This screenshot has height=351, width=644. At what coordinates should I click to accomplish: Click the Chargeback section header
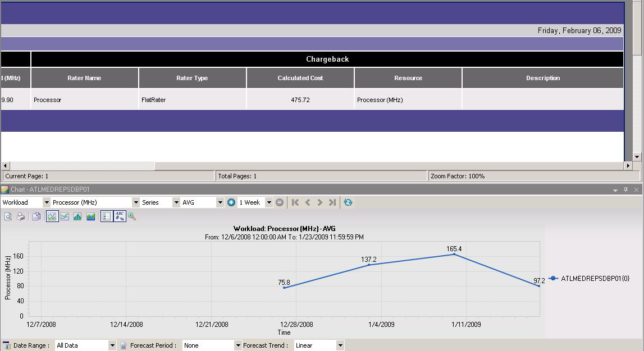(327, 59)
